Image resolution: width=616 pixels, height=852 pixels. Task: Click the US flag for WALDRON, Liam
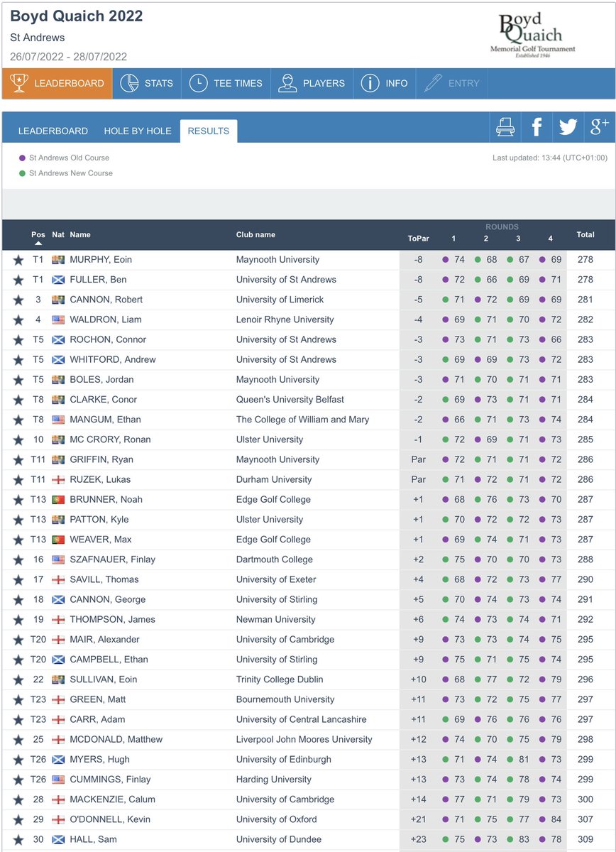[x=58, y=319]
